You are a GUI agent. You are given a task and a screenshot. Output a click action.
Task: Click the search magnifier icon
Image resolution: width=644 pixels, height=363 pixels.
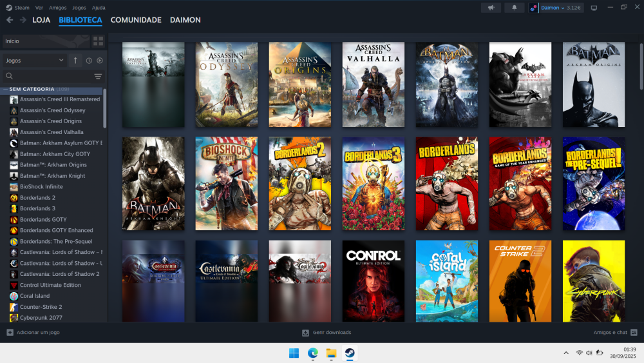pos(10,76)
